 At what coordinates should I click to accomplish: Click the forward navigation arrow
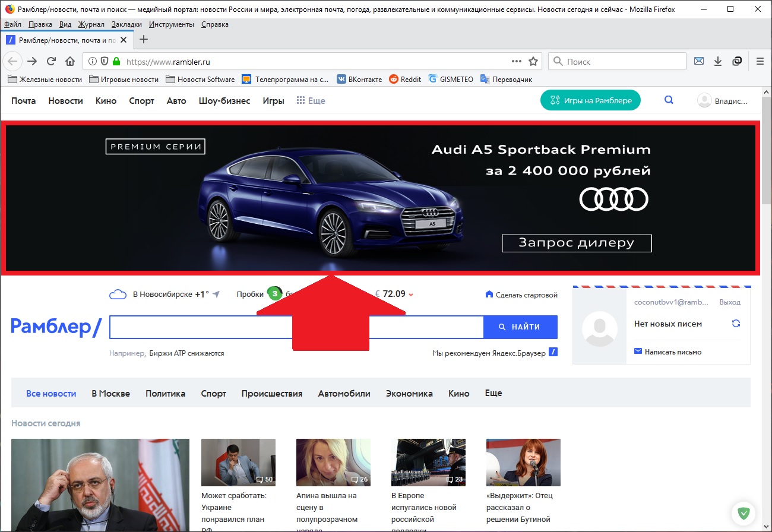tap(32, 61)
